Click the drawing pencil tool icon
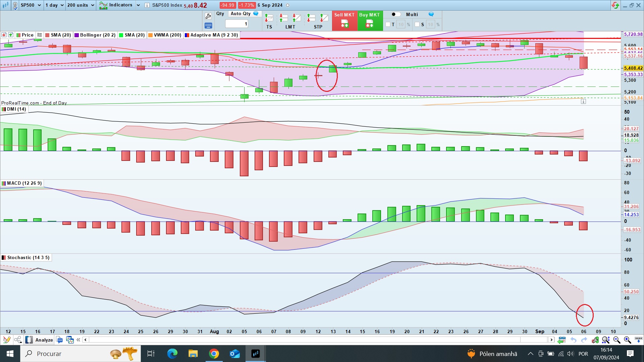The height and width of the screenshot is (362, 644). [6, 340]
